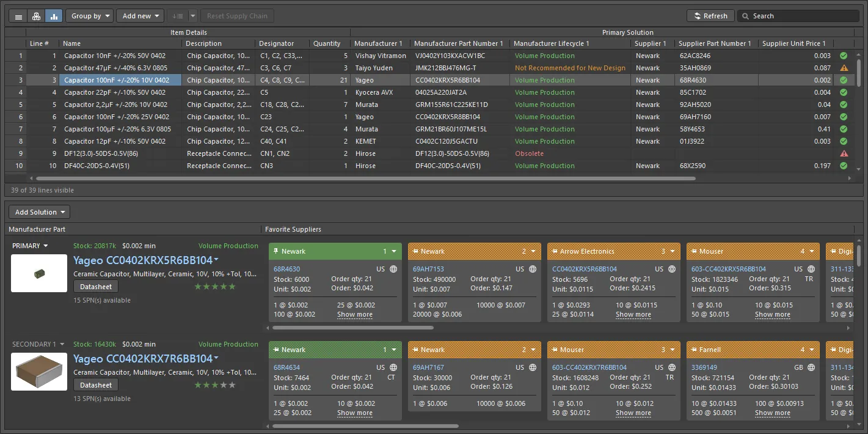Click the pin icon on primary Newark 1 card
Screen dimensions: 868x434
click(276, 251)
